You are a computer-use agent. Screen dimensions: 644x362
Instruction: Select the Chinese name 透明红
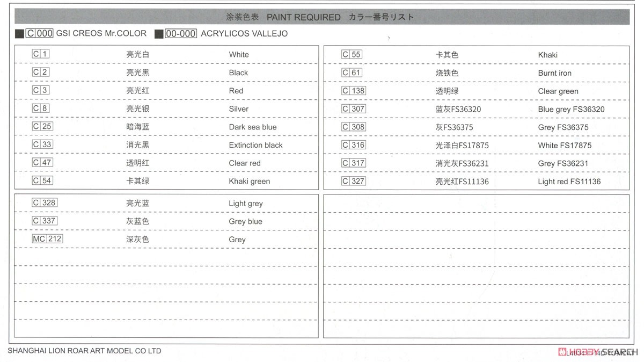point(138,163)
